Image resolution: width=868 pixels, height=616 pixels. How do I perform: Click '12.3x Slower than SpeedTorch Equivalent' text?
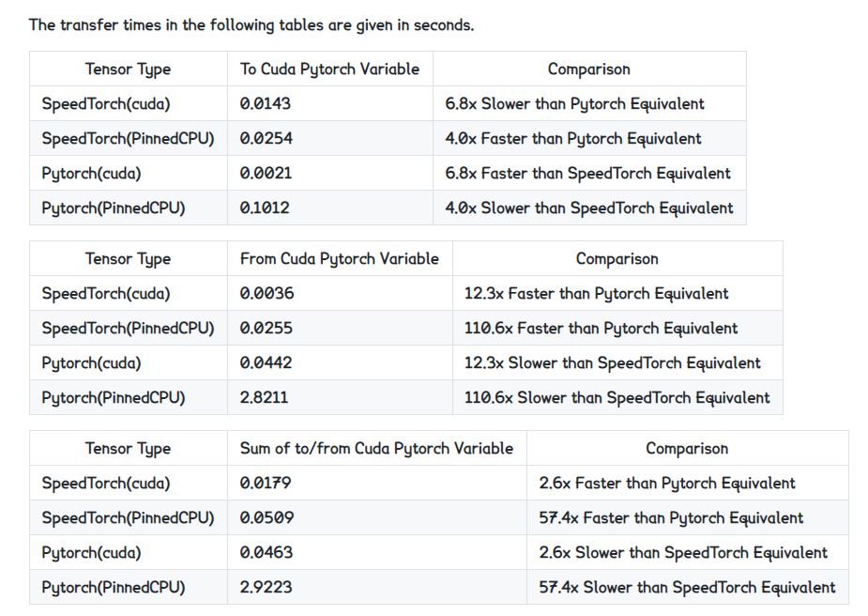point(612,362)
